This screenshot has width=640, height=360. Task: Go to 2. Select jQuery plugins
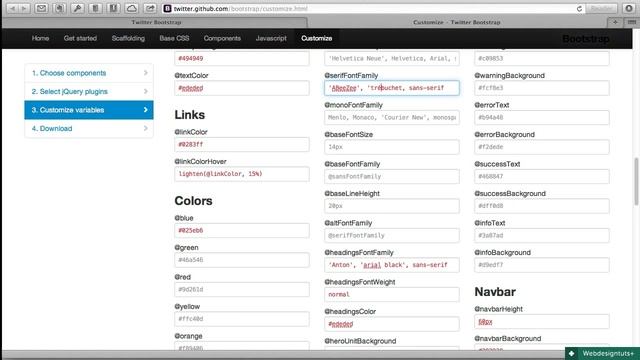[x=89, y=91]
